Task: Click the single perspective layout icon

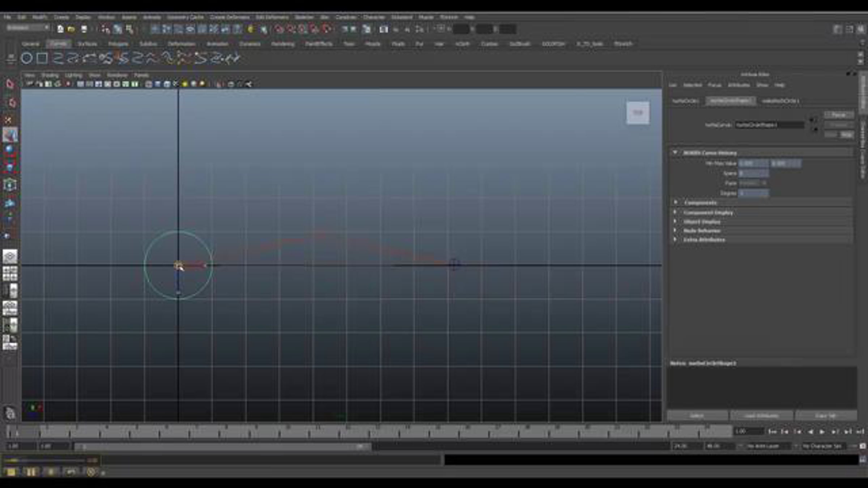Action: pyautogui.click(x=10, y=256)
